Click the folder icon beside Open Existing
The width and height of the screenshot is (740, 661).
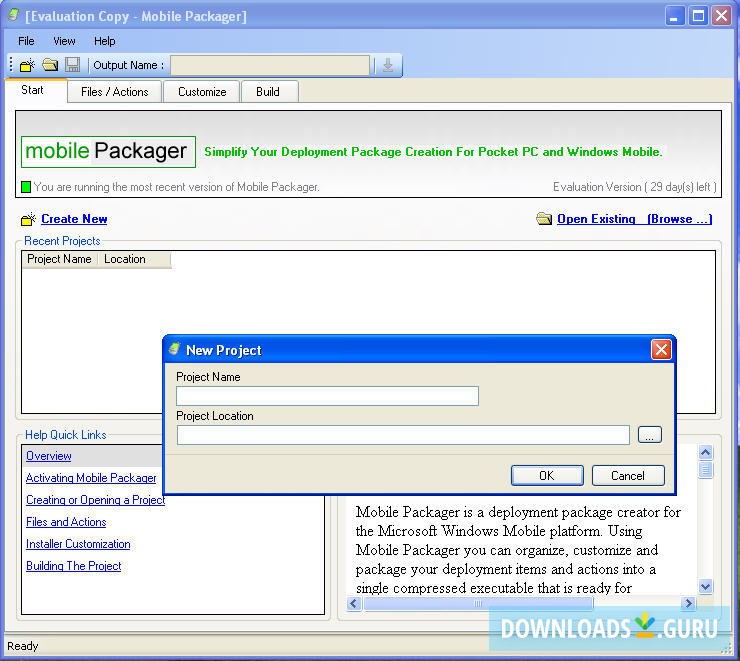[x=544, y=218]
